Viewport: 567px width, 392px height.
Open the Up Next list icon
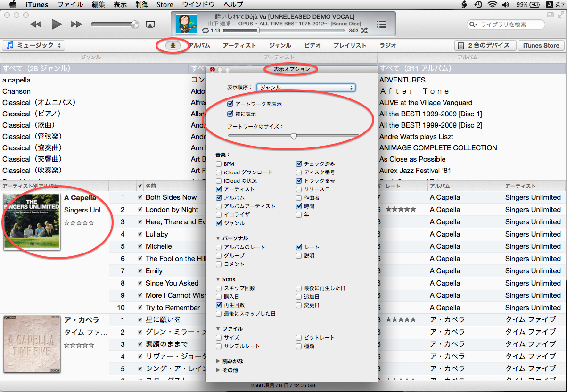coord(382,24)
